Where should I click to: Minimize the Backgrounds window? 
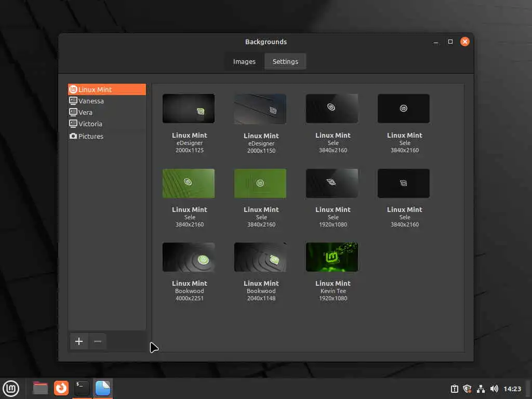(436, 42)
